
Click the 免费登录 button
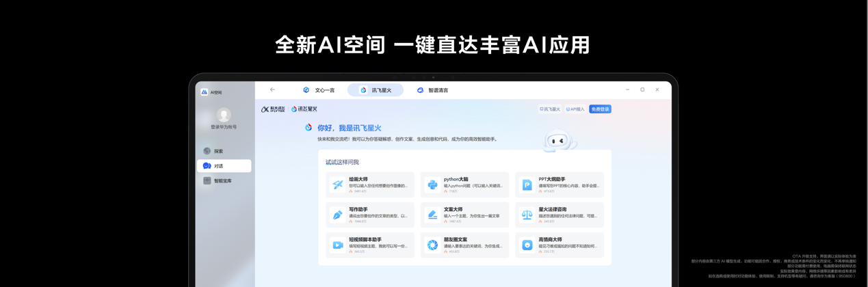point(600,109)
